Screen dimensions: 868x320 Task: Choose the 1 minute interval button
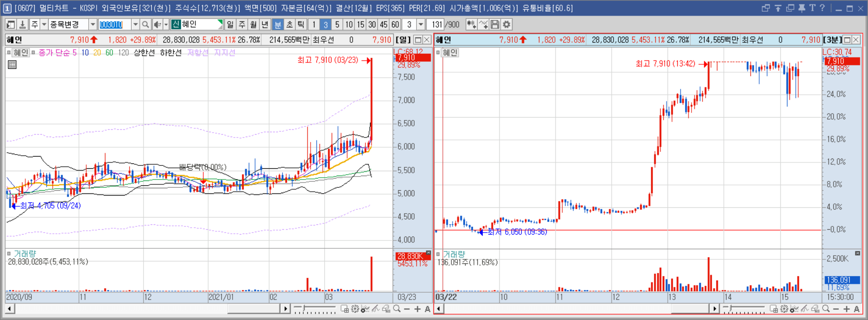click(314, 24)
